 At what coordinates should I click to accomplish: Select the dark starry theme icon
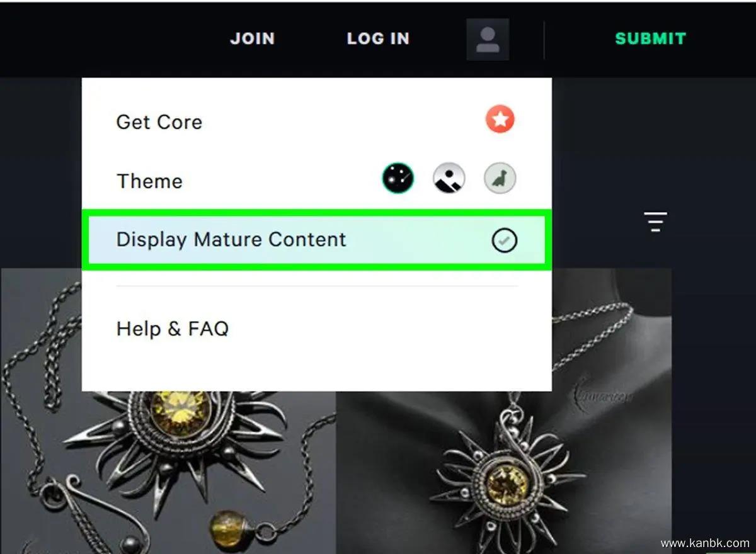[398, 179]
